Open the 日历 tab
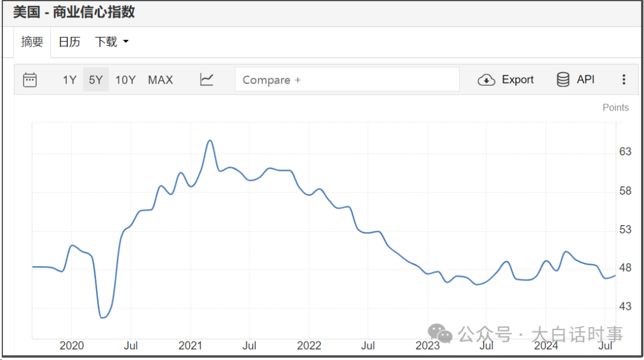 [69, 42]
